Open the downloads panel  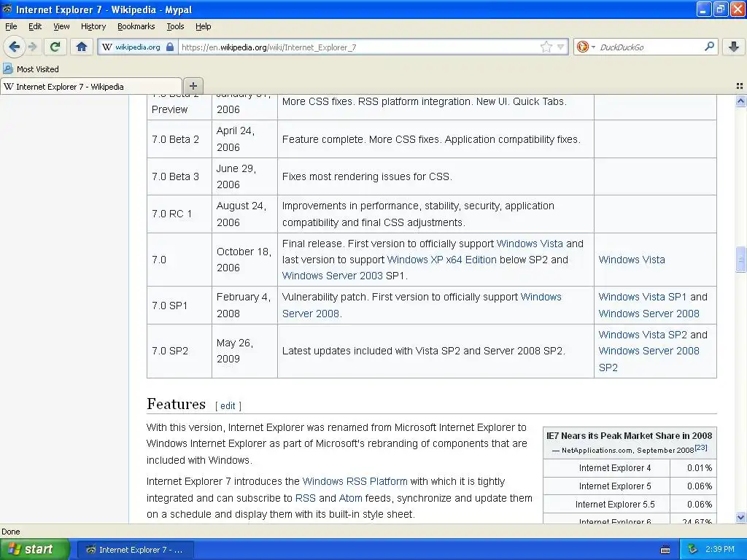[734, 47]
